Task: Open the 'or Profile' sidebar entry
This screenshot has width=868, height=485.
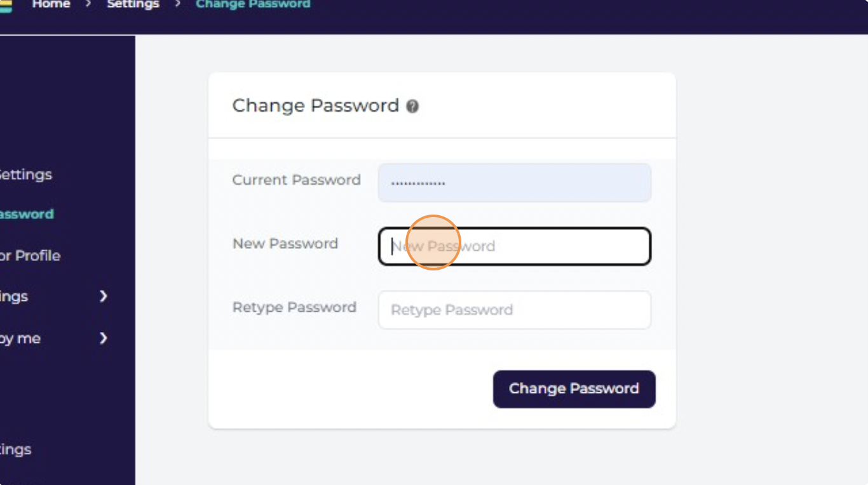Action: pos(30,255)
